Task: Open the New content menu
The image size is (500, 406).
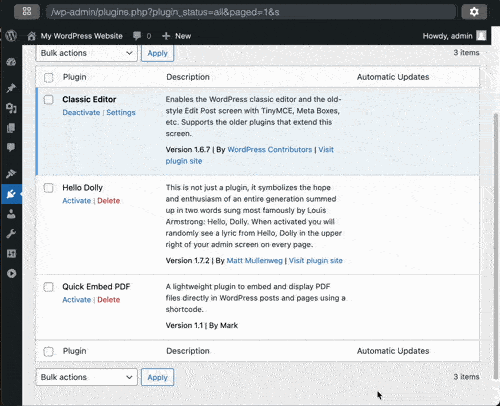Action: tap(176, 36)
